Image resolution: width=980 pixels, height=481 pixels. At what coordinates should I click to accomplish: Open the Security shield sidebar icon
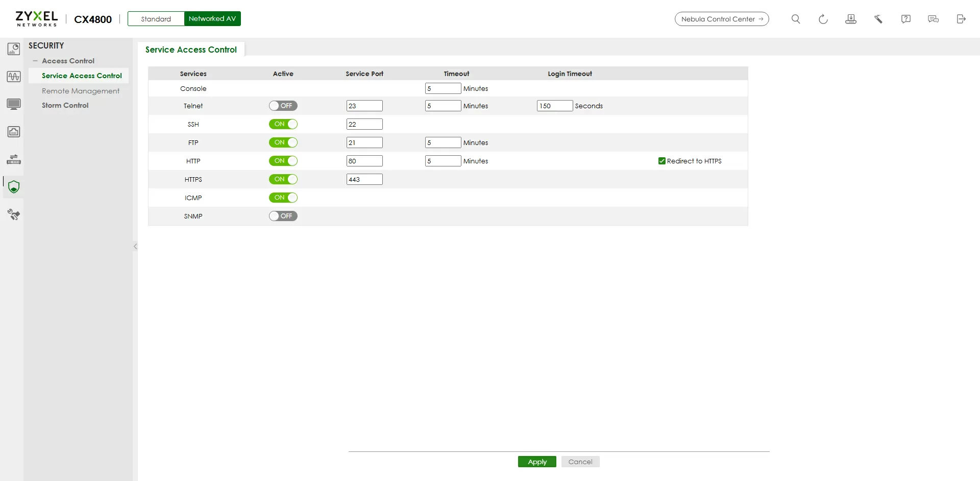[14, 187]
